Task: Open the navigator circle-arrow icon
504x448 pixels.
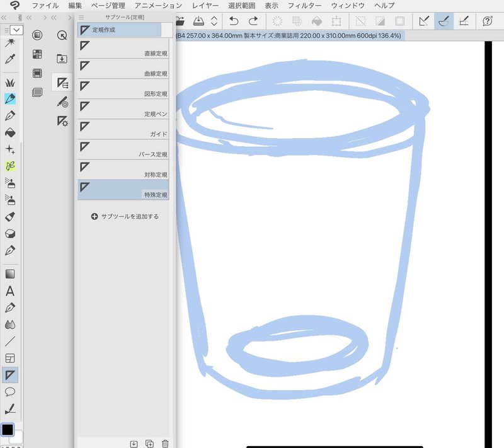Action: (62, 35)
